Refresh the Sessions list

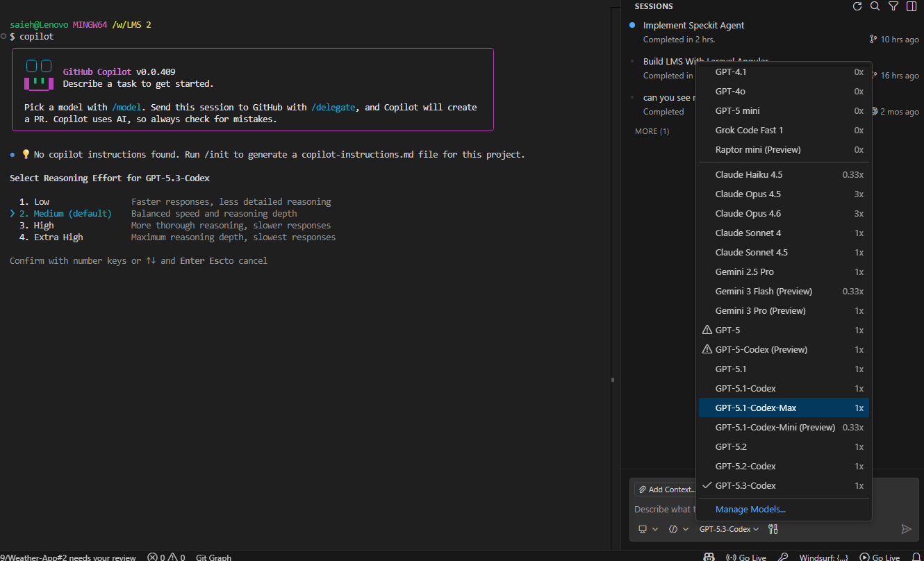[857, 6]
